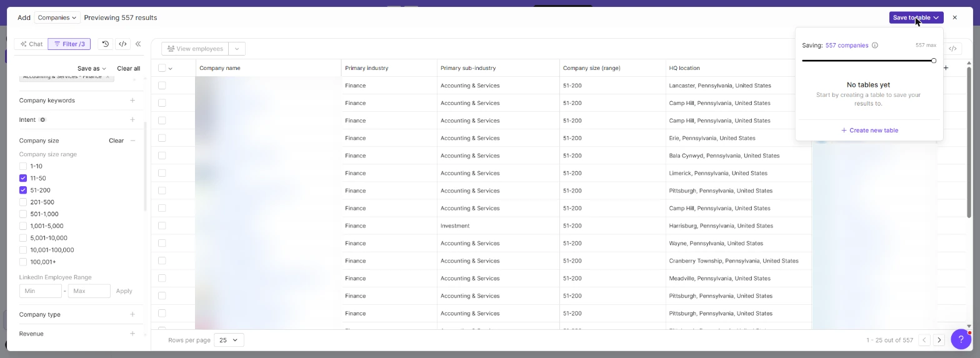
Task: Click the 557 companies link
Action: [x=847, y=45]
